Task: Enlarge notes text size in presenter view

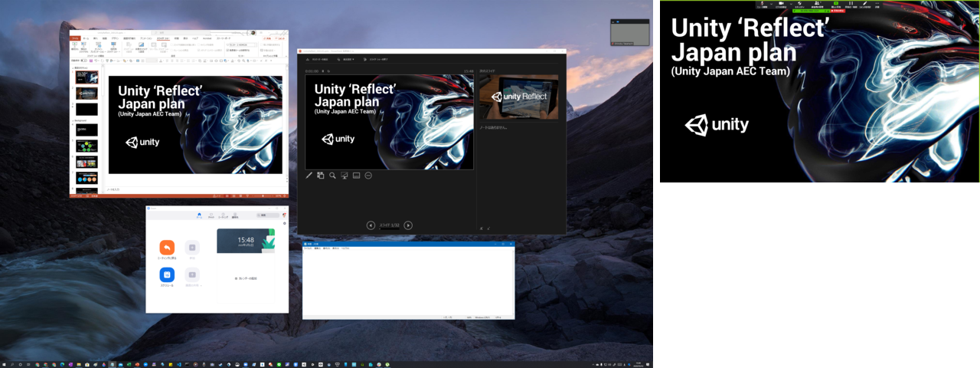Action: pos(482,228)
